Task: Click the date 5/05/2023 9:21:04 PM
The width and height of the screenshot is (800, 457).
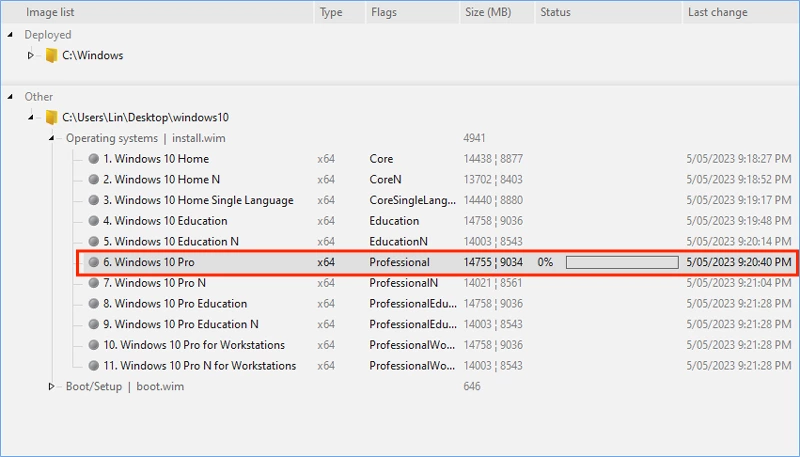Action: pyautogui.click(x=739, y=283)
